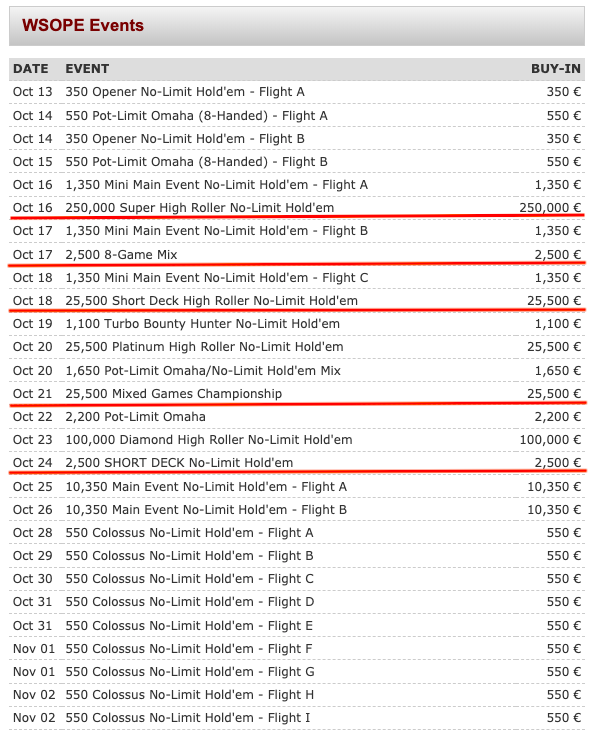The image size is (595, 736).
Task: Select 25,500 Mixed Games Championship row
Action: 297,393
